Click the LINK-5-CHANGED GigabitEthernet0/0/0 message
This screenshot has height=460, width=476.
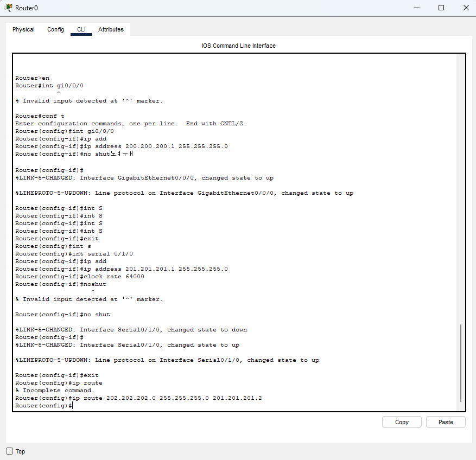144,178
